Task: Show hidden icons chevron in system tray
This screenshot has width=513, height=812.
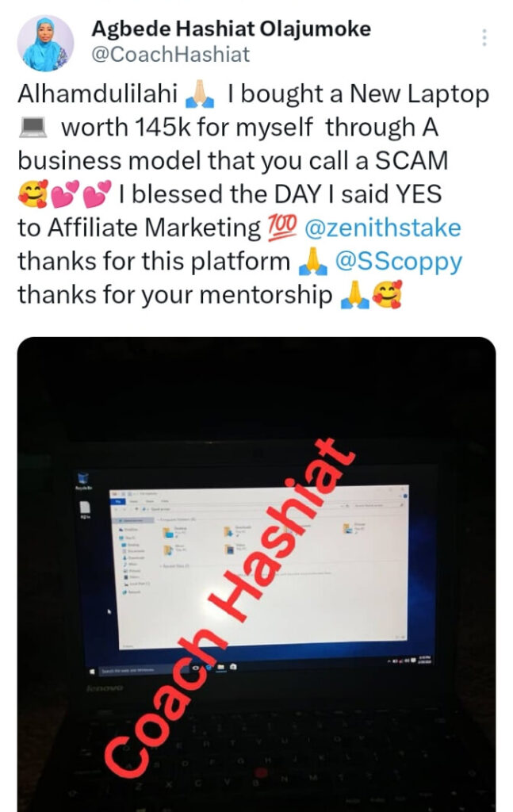Action: [389, 662]
